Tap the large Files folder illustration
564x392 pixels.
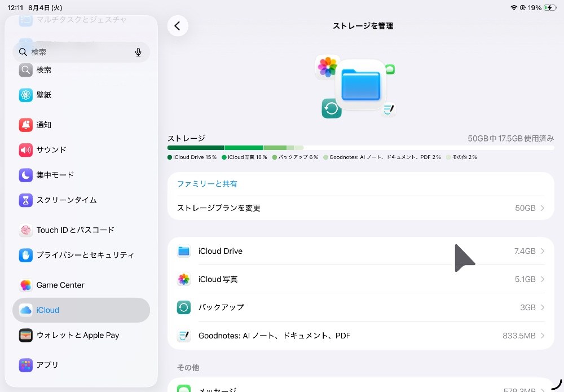tap(361, 85)
